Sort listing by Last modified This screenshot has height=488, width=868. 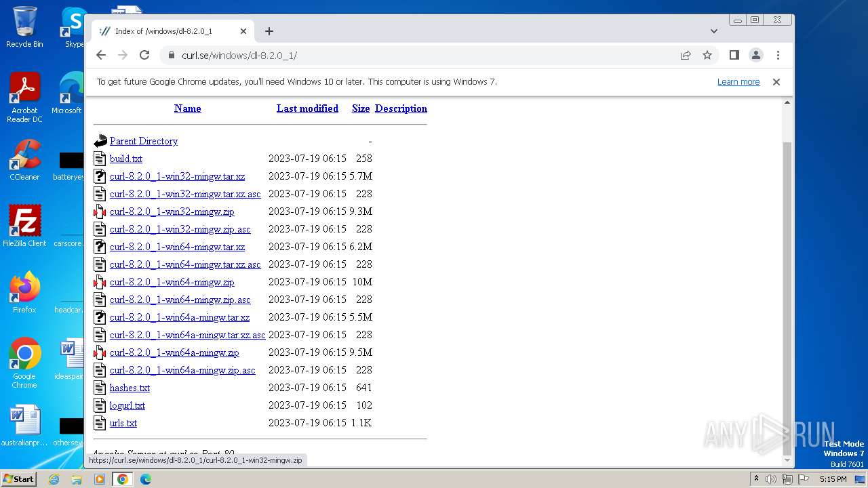pos(307,108)
